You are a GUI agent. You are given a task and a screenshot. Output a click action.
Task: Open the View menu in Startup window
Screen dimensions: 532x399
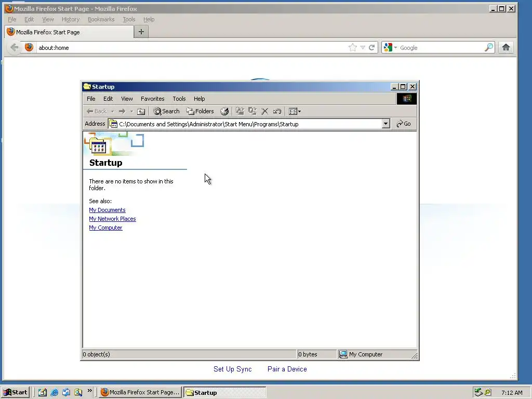pos(127,99)
